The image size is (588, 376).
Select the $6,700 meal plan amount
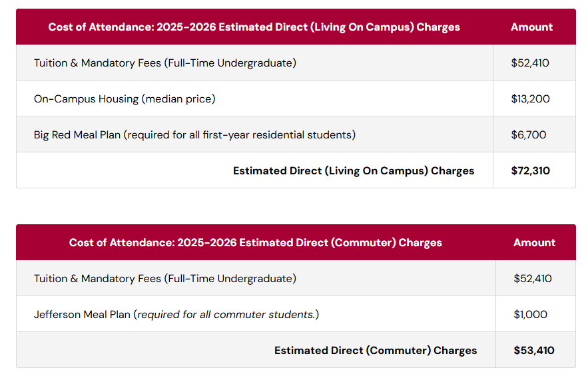[x=528, y=135]
